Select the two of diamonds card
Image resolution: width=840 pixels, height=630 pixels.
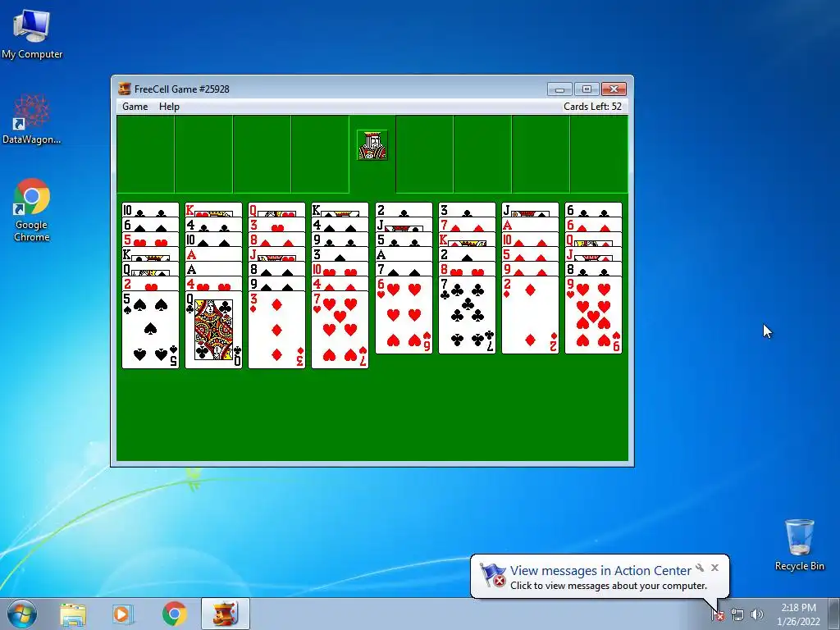(530, 315)
